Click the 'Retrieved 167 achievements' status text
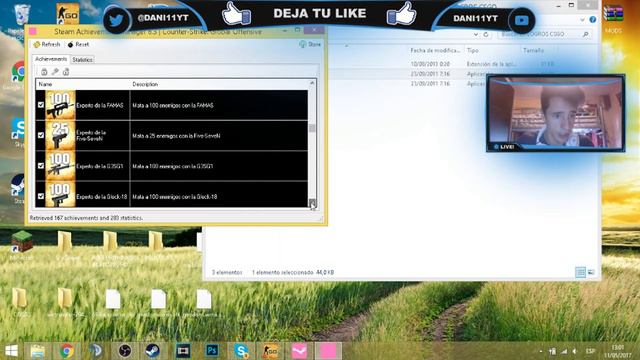Viewport: 640px width, 360px height. click(x=86, y=218)
